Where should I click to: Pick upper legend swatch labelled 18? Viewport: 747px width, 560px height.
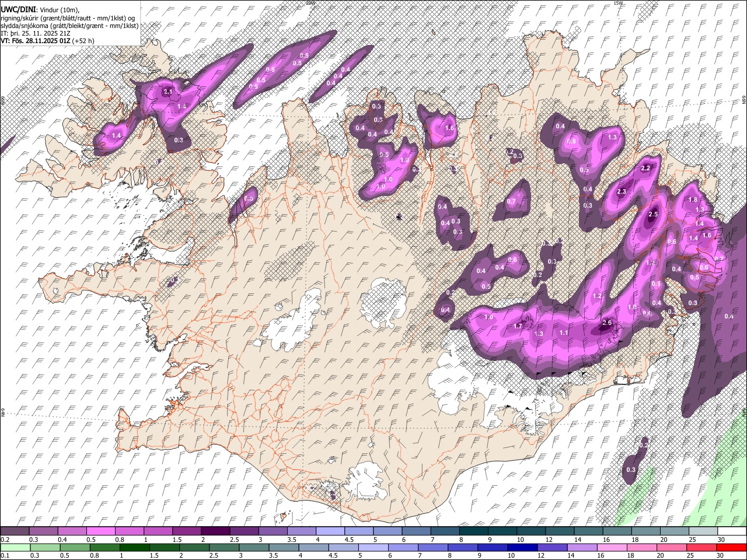pyautogui.click(x=645, y=531)
